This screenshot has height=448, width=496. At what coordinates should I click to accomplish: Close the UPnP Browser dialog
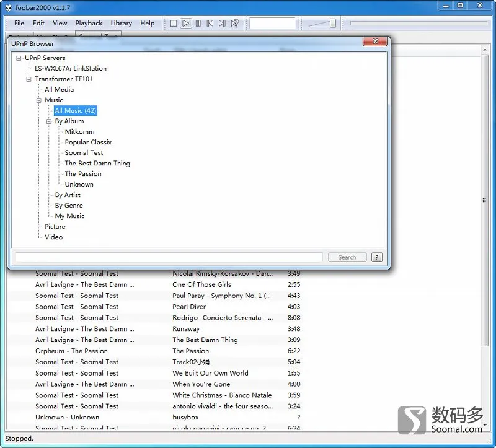(x=375, y=42)
